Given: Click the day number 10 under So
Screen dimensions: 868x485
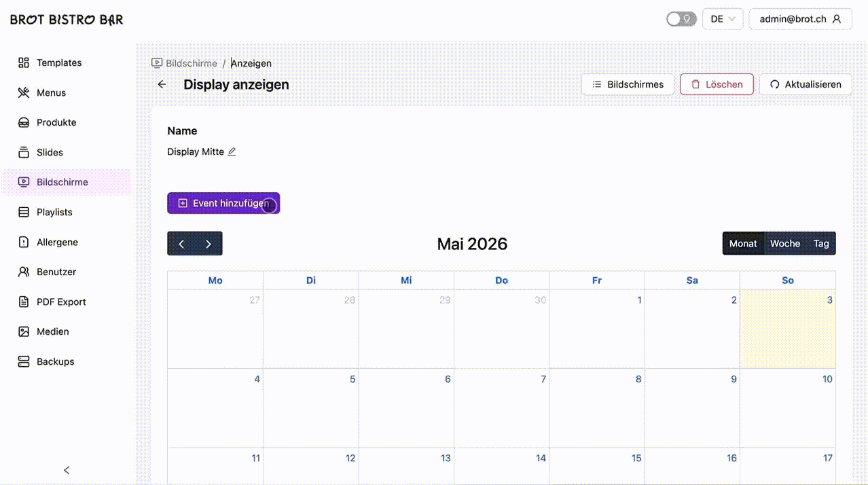Looking at the screenshot, I should coord(827,379).
